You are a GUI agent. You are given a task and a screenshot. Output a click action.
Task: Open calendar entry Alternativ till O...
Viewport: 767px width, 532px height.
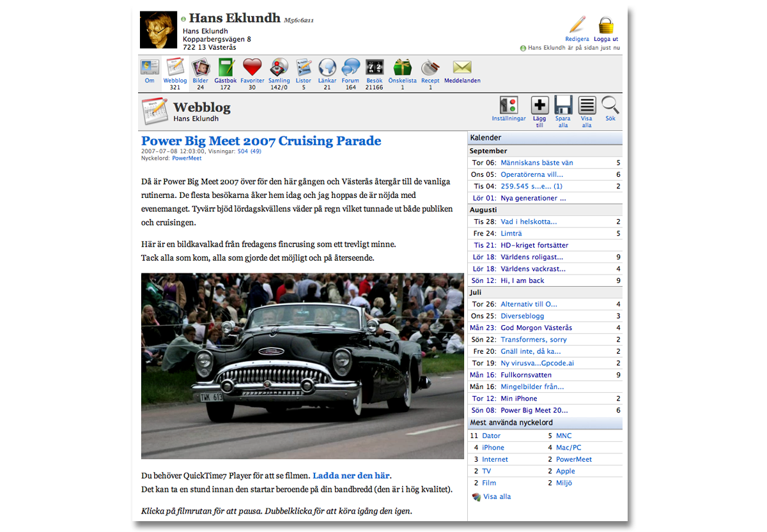(529, 304)
